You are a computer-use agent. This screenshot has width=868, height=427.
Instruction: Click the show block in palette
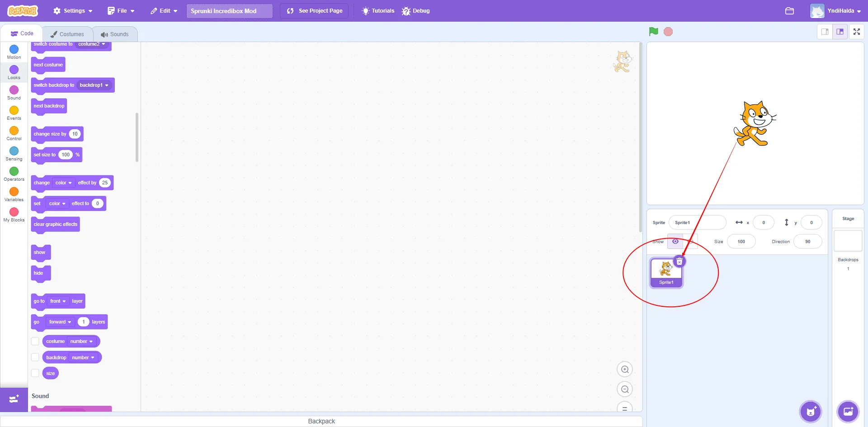point(41,252)
